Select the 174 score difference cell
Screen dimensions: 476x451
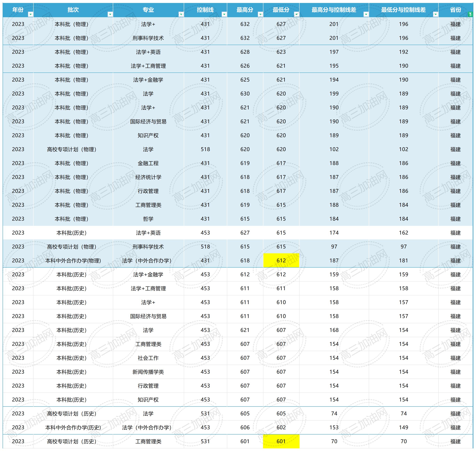point(334,233)
